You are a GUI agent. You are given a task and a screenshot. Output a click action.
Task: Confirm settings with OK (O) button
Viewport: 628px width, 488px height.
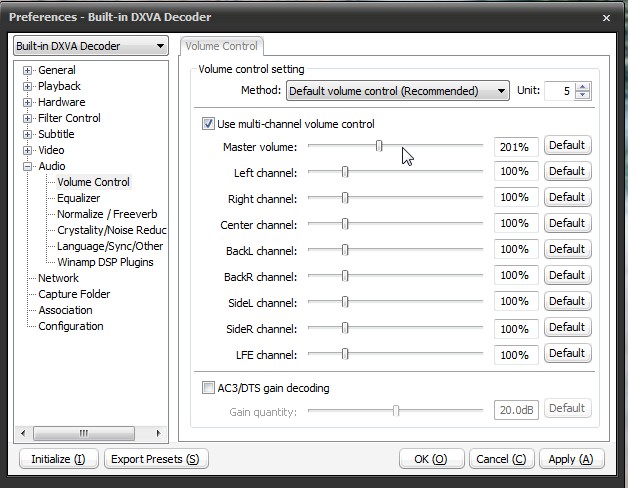431,459
